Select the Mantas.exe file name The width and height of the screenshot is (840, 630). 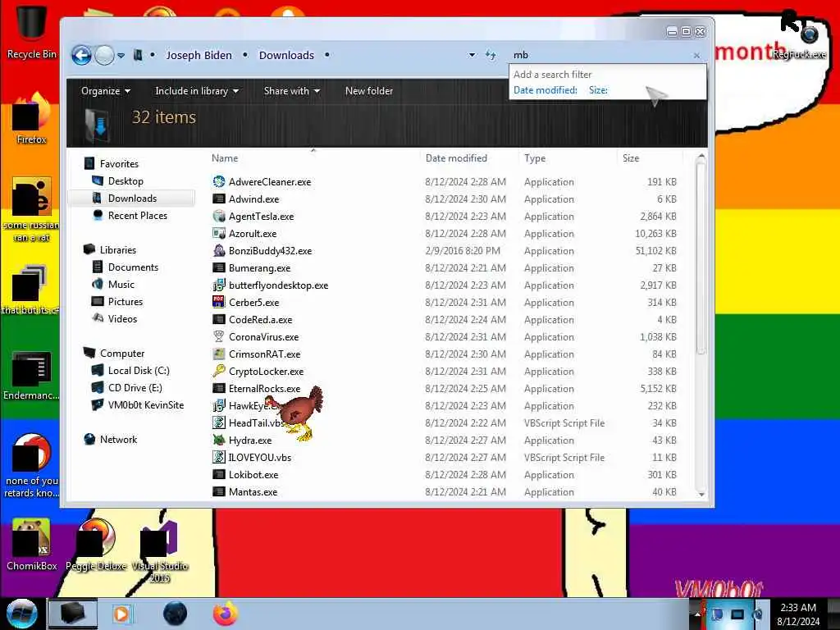[x=253, y=492]
